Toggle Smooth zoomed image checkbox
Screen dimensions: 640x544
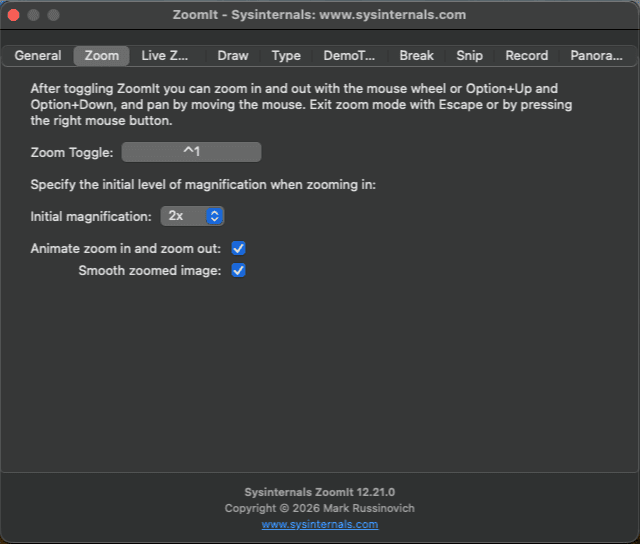(x=238, y=270)
